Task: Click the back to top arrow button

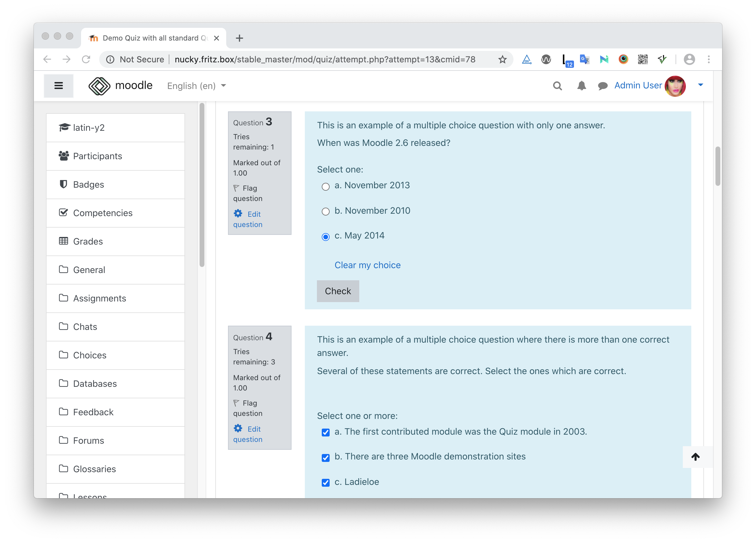Action: [x=695, y=457]
